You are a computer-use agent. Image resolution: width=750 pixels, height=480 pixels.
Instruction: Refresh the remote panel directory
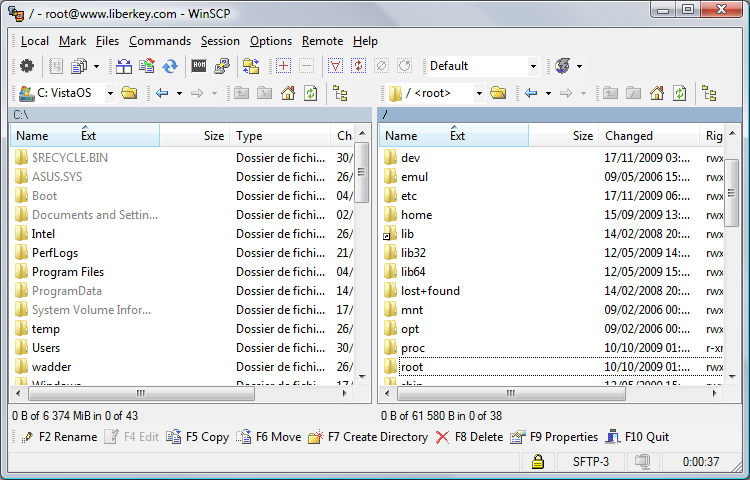click(679, 93)
